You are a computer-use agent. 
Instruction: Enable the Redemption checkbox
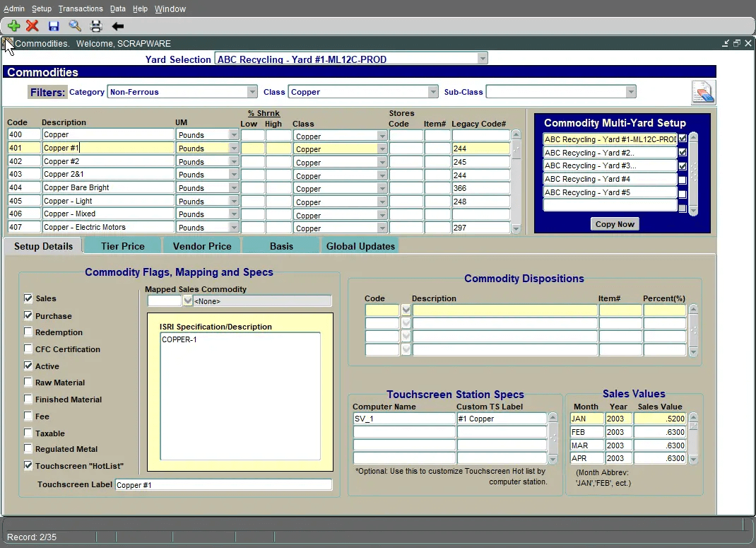click(x=28, y=332)
